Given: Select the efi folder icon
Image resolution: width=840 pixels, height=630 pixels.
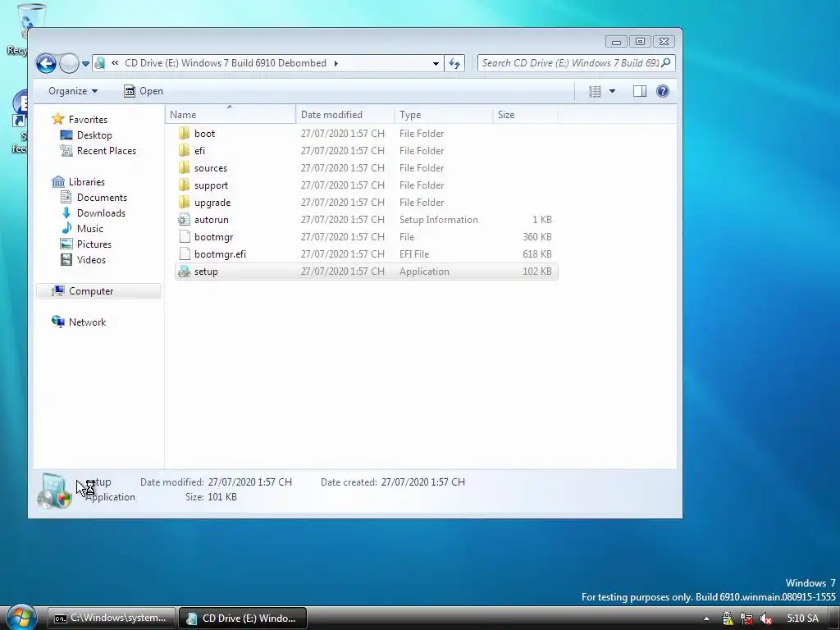Looking at the screenshot, I should click(185, 151).
